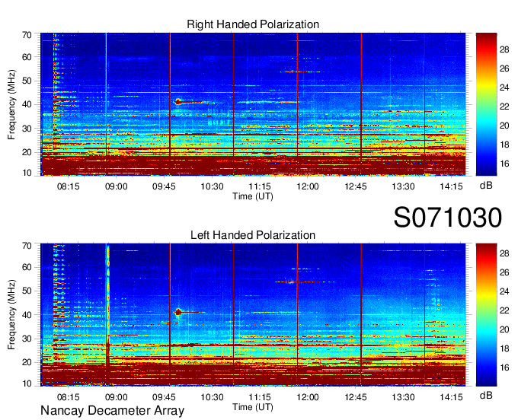Click the 10 frequency tick of the Right Handed plot
The image size is (518, 420).
pos(27,173)
